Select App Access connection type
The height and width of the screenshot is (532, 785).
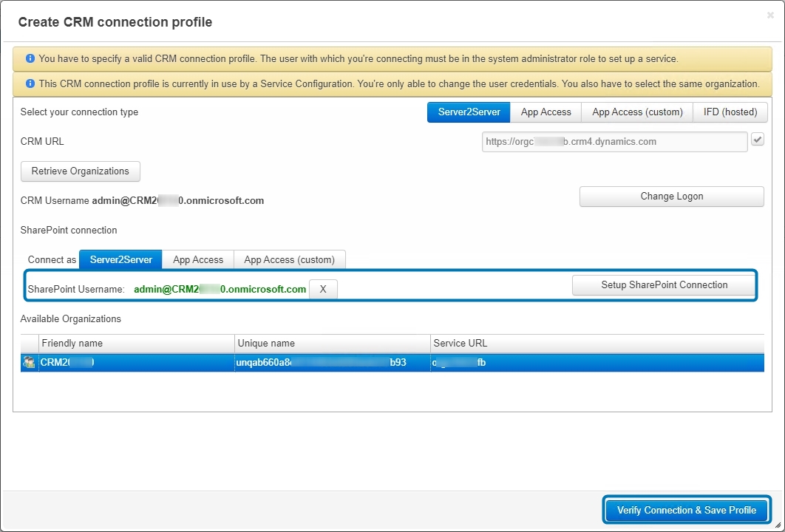546,112
